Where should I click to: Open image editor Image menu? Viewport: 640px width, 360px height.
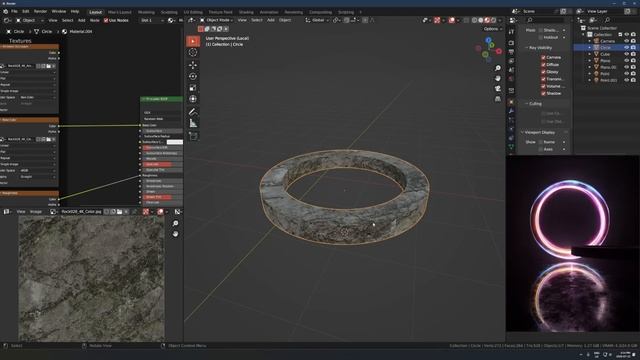(x=36, y=212)
